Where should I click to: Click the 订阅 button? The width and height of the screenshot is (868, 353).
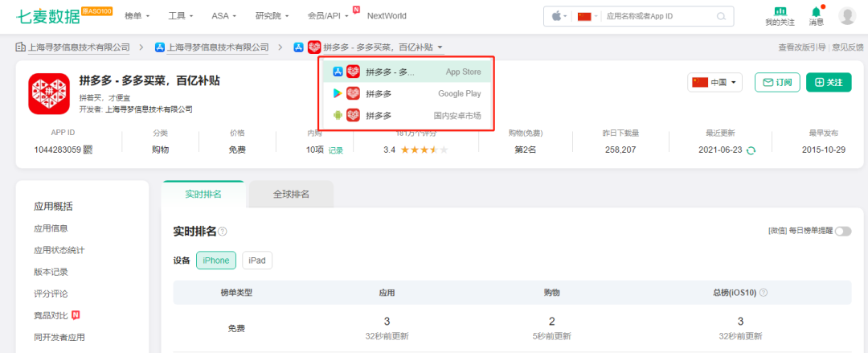777,83
